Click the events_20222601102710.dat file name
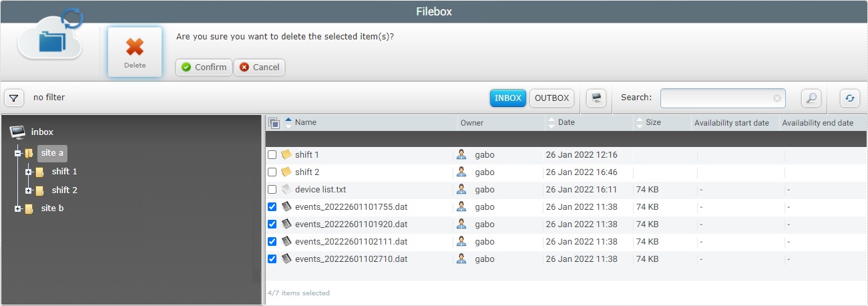The height and width of the screenshot is (306, 868). point(351,259)
